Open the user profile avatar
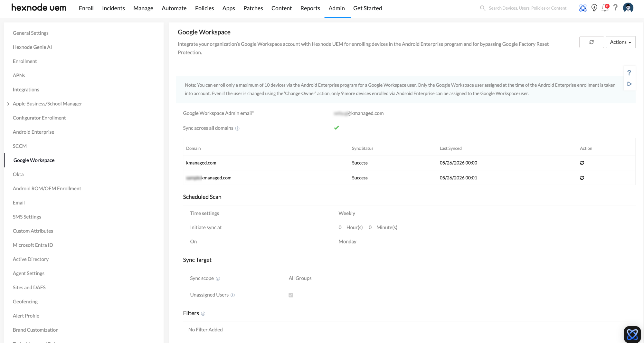 [x=628, y=8]
